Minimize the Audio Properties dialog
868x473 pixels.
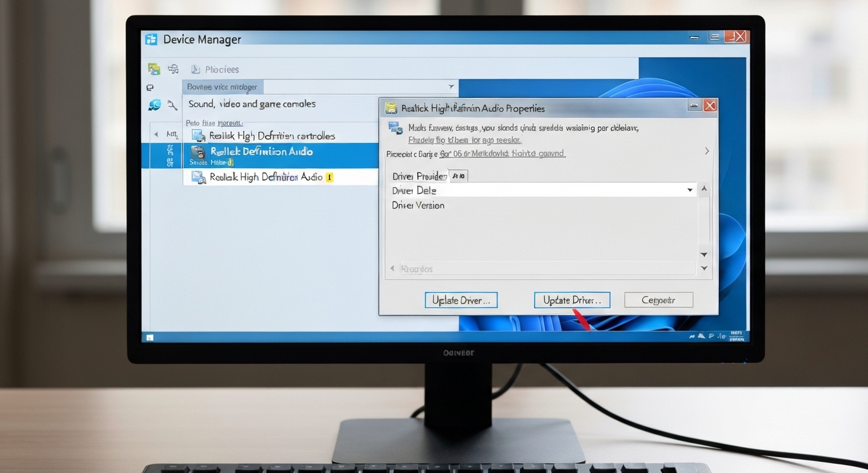coord(695,105)
